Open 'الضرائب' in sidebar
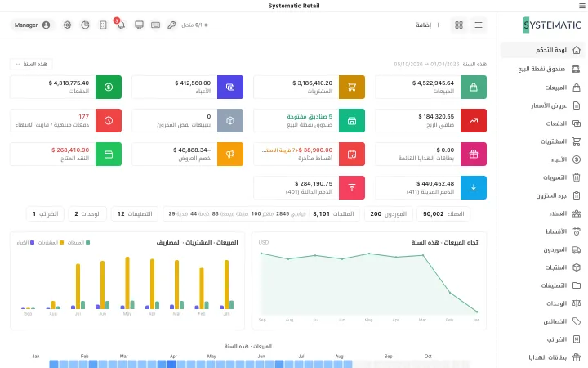The image size is (588, 368). (x=542, y=339)
